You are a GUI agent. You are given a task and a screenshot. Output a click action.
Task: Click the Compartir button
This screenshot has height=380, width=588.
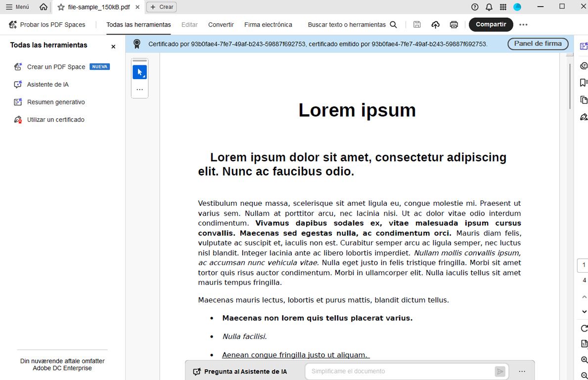pyautogui.click(x=491, y=24)
